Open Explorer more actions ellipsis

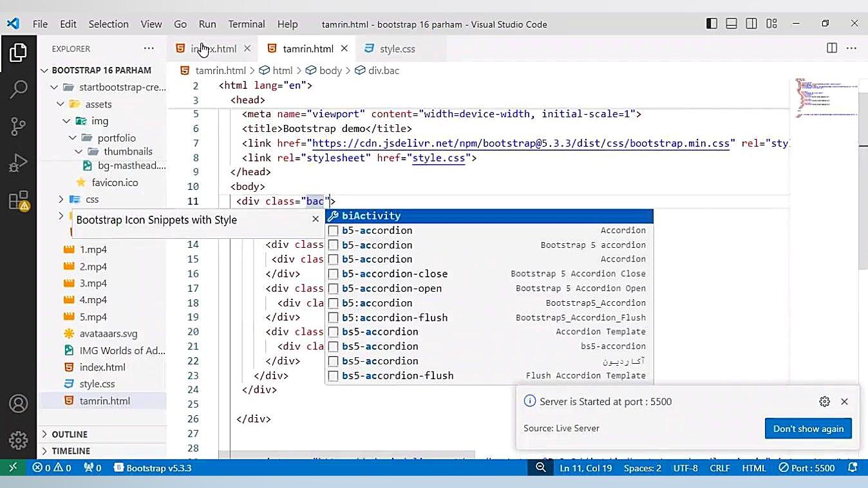click(x=149, y=49)
